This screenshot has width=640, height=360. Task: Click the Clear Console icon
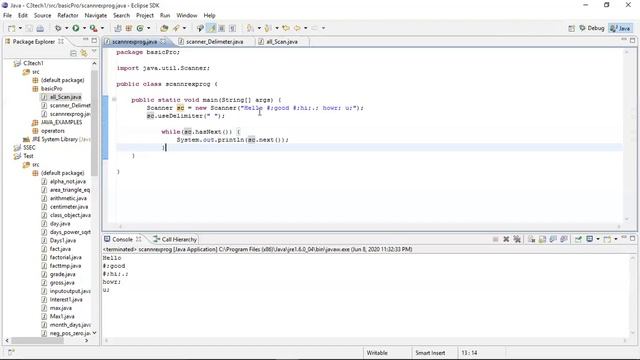[x=531, y=239]
